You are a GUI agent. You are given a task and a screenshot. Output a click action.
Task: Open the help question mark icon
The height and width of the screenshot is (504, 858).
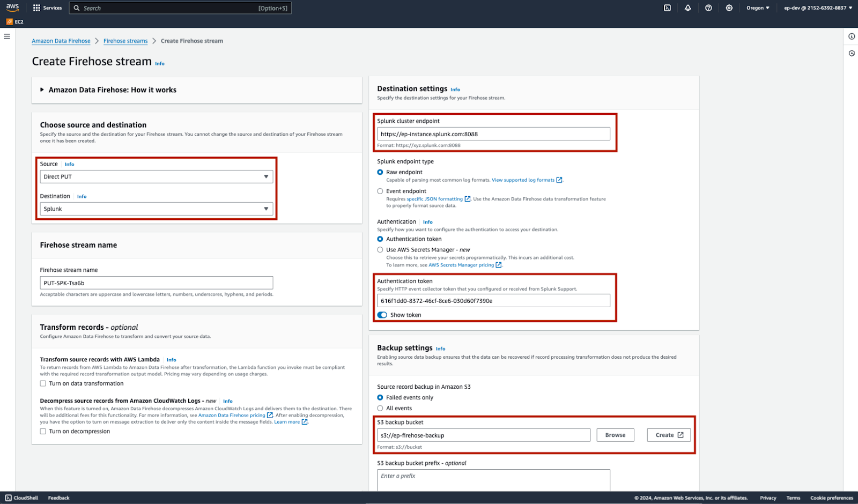[x=708, y=8]
